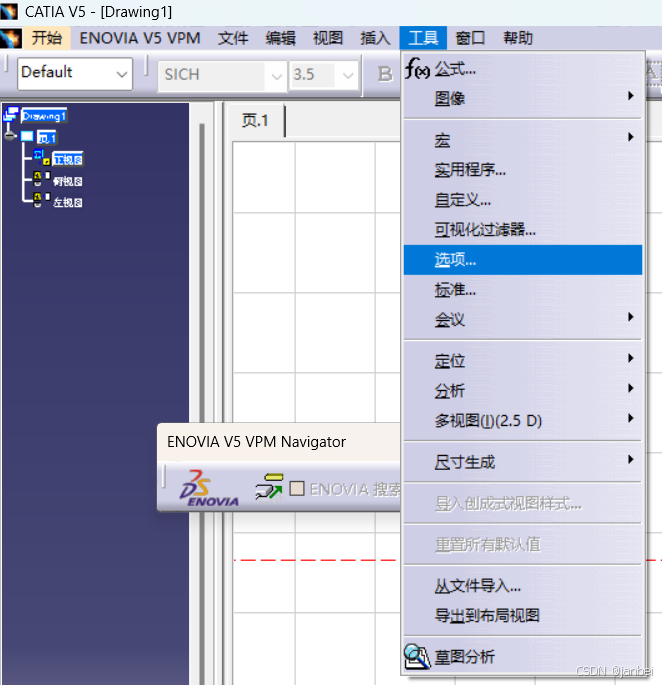662x685 pixels.
Task: Click the 正视图 view icon in tree
Action: pyautogui.click(x=42, y=157)
